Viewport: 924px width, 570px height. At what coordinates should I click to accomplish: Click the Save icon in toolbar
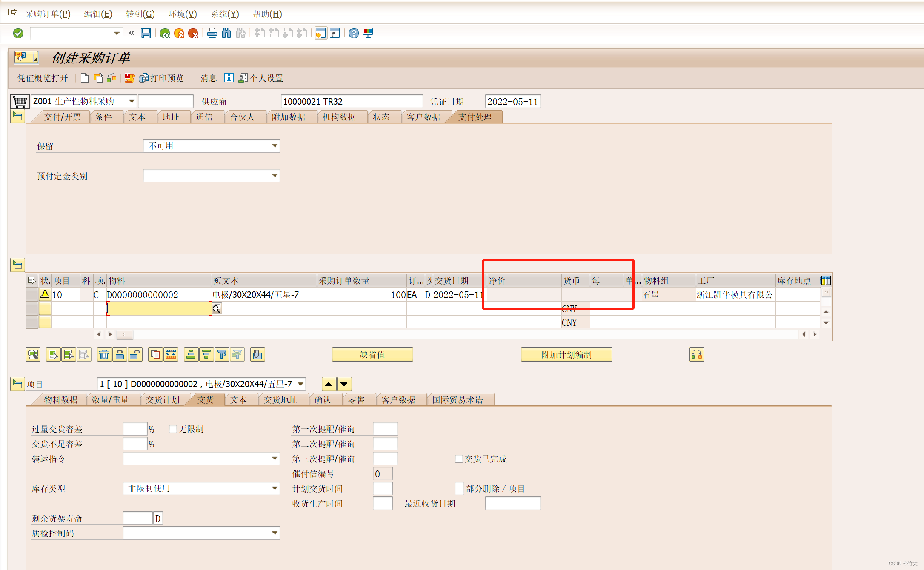pyautogui.click(x=146, y=33)
